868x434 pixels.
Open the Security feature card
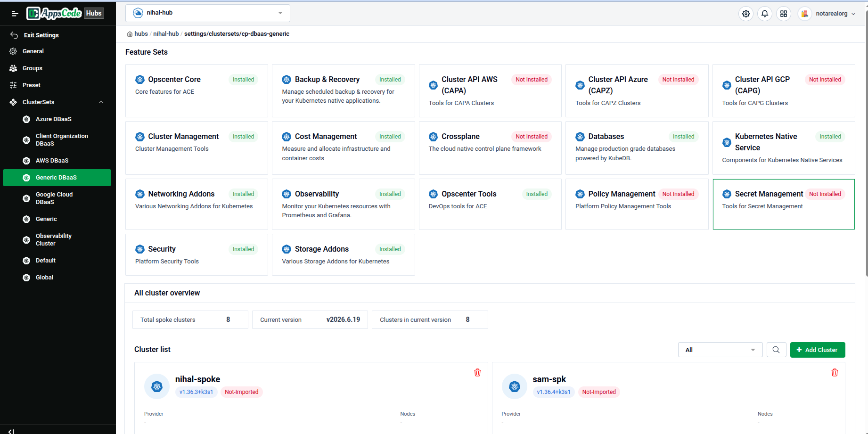tap(197, 254)
